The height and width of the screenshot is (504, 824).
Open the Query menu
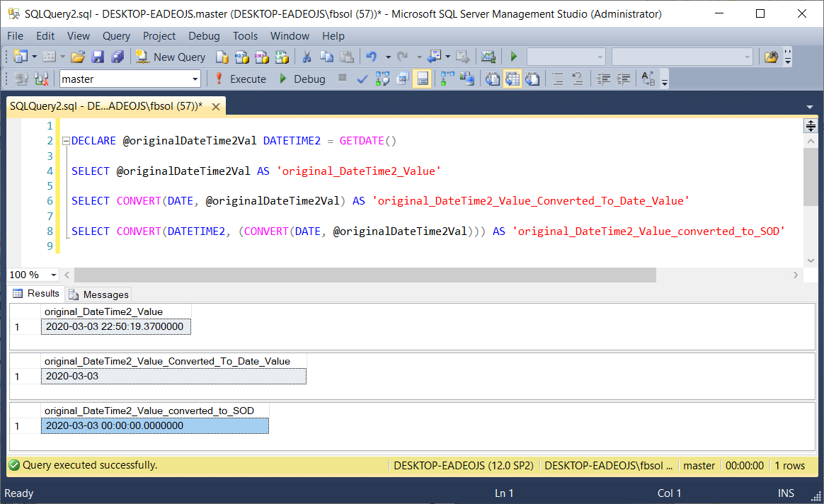(116, 35)
